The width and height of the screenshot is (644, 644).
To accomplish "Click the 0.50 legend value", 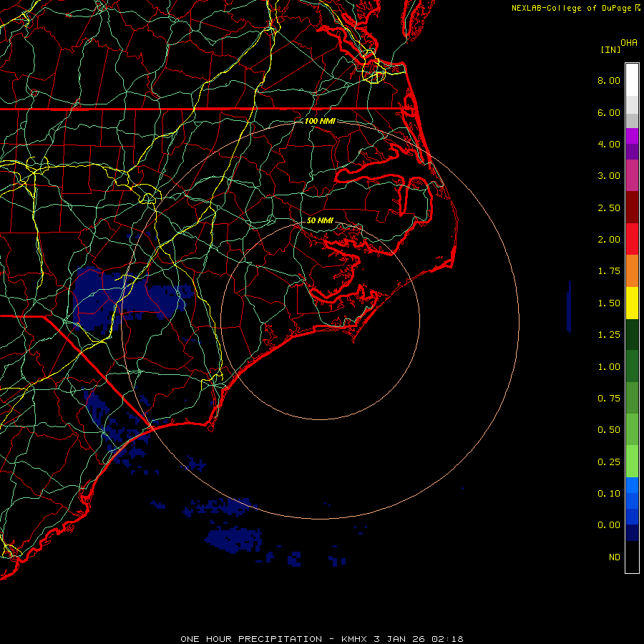I will (609, 430).
